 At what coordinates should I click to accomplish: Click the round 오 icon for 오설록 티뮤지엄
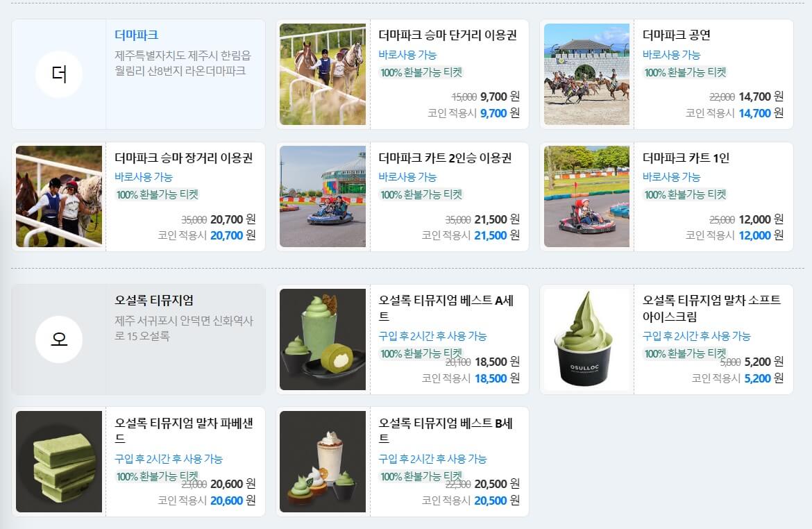(x=59, y=339)
